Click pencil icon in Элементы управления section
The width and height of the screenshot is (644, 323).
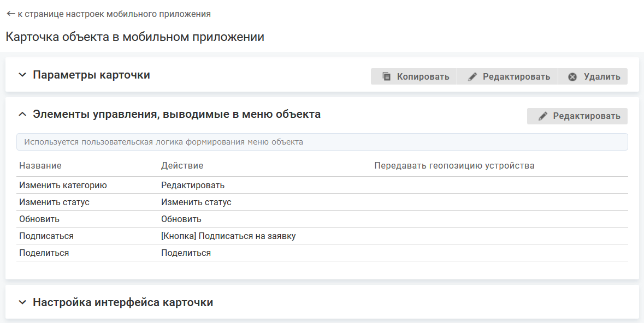tap(542, 116)
